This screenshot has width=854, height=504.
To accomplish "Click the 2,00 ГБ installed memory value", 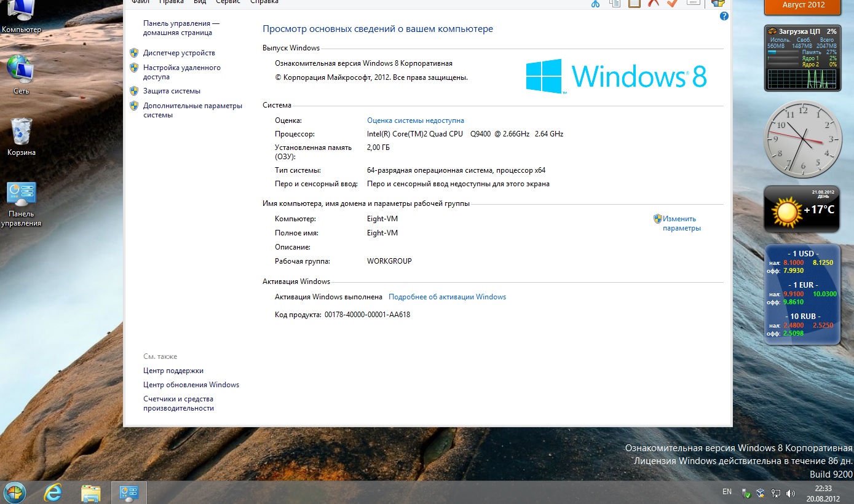I will click(x=378, y=148).
